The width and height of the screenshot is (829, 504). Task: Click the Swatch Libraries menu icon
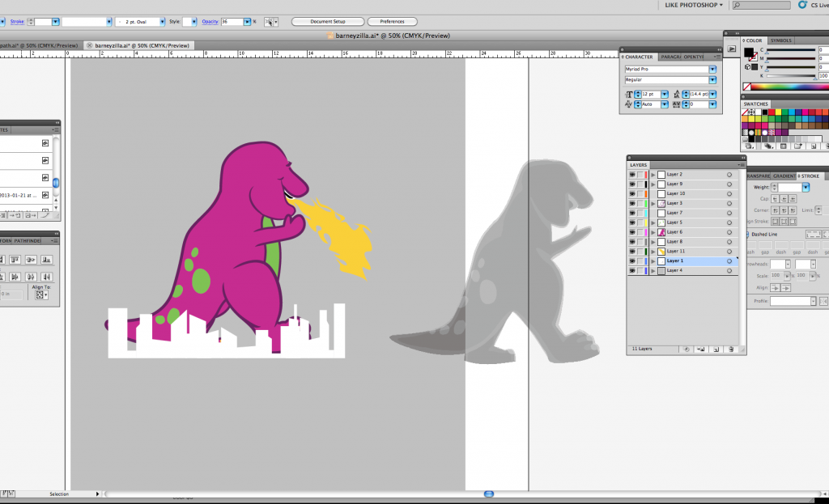pyautogui.click(x=749, y=146)
